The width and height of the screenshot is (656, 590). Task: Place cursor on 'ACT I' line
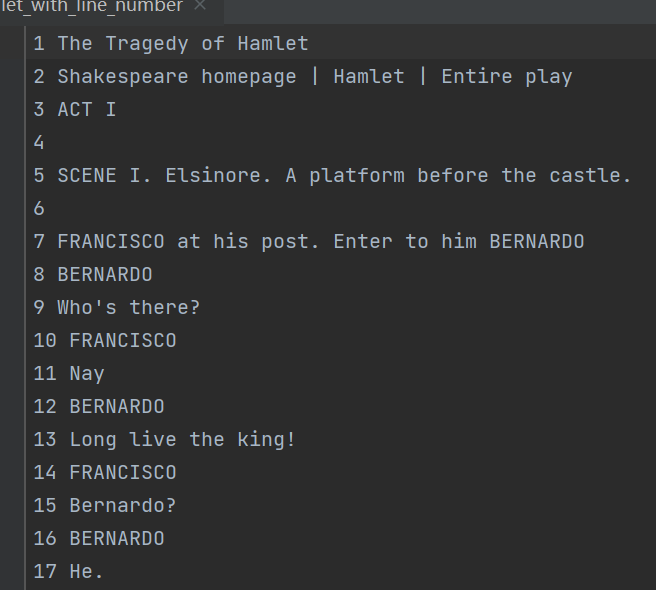click(x=86, y=110)
